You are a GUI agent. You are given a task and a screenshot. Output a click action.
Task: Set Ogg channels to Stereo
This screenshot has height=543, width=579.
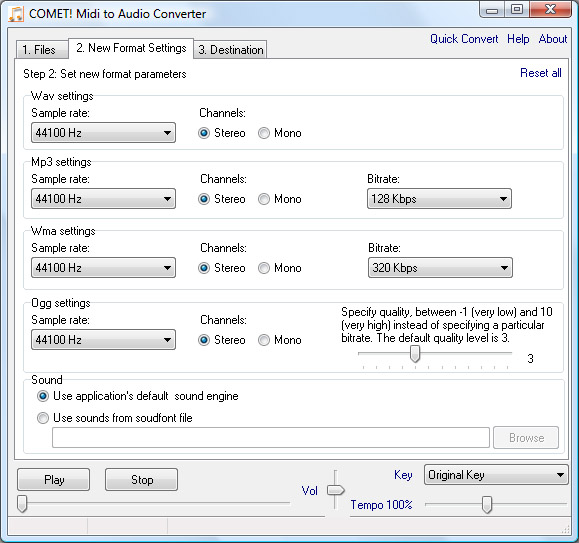click(x=222, y=340)
